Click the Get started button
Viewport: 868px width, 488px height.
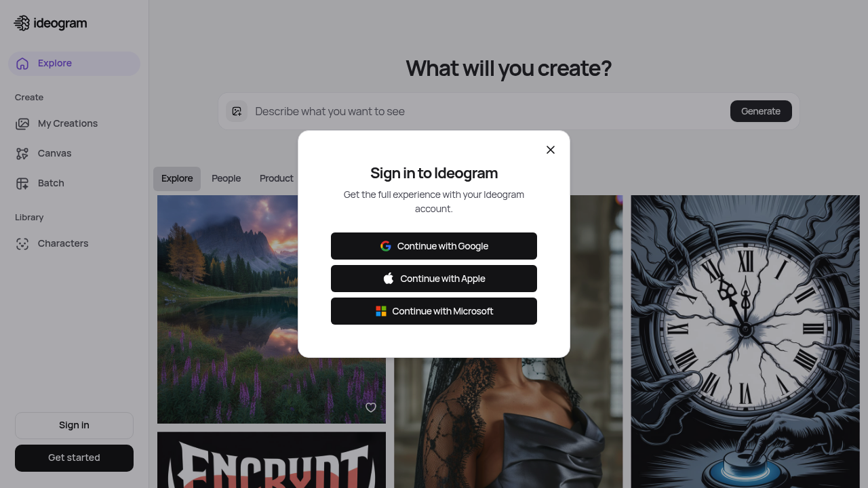point(74,458)
